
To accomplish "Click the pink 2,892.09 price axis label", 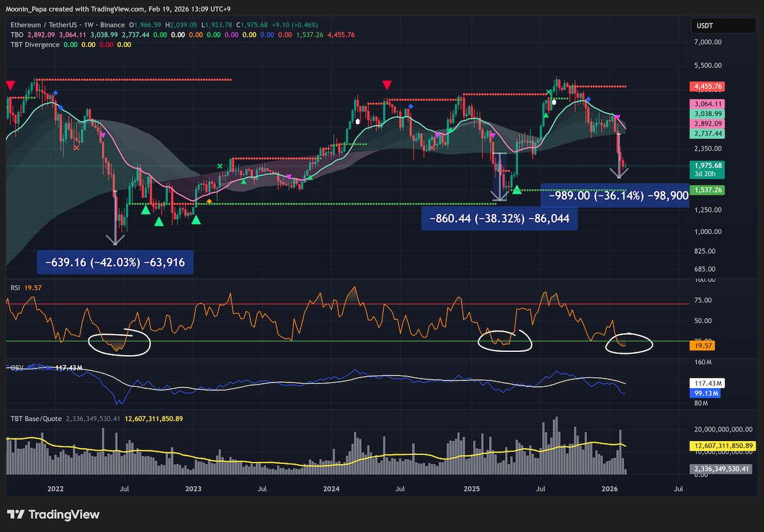I will click(708, 123).
